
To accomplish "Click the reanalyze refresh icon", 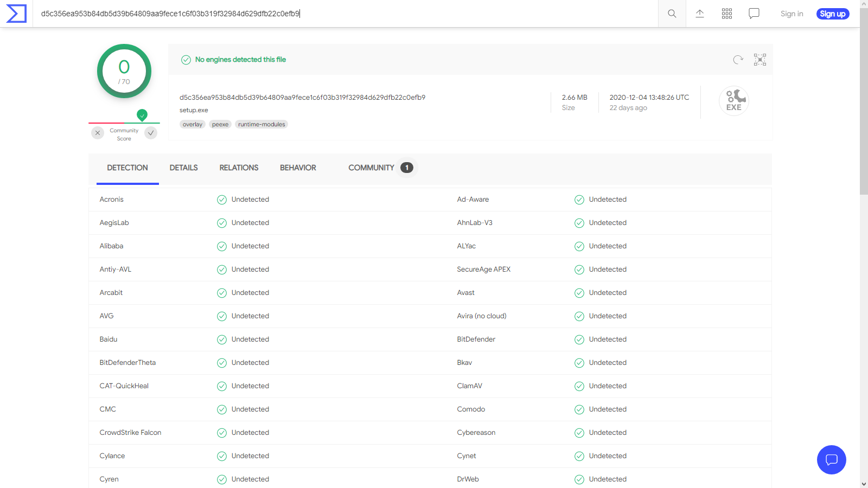I will (x=738, y=60).
